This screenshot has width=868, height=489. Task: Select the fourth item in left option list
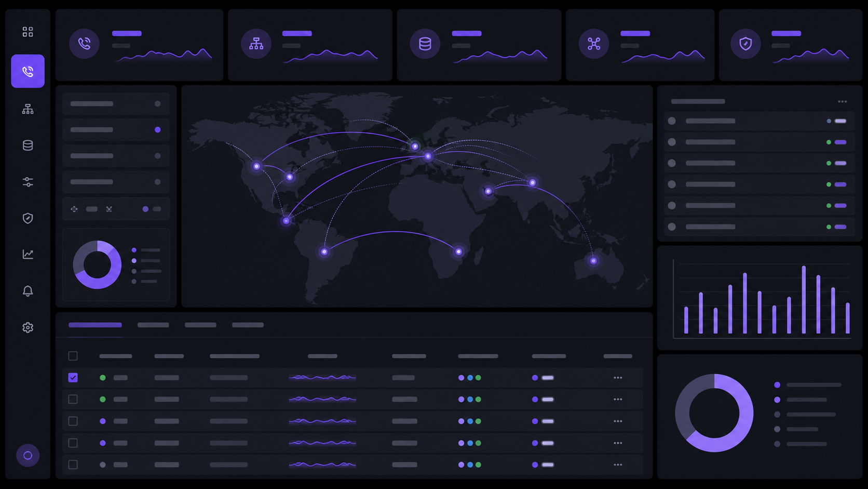pyautogui.click(x=116, y=182)
